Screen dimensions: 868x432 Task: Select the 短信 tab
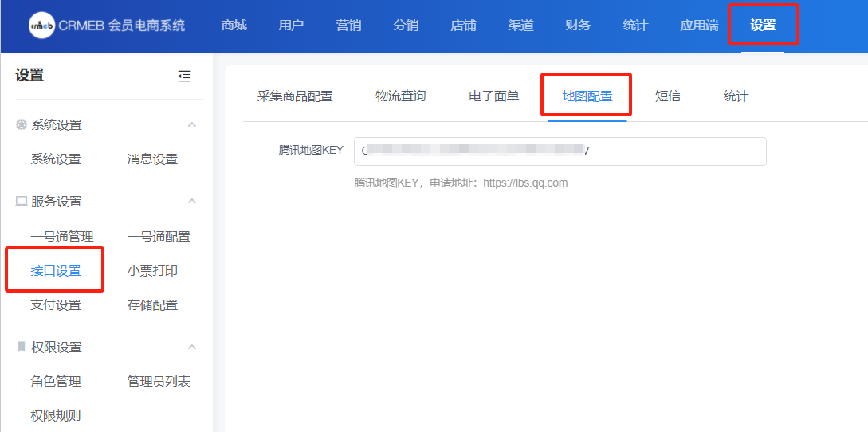coord(667,96)
